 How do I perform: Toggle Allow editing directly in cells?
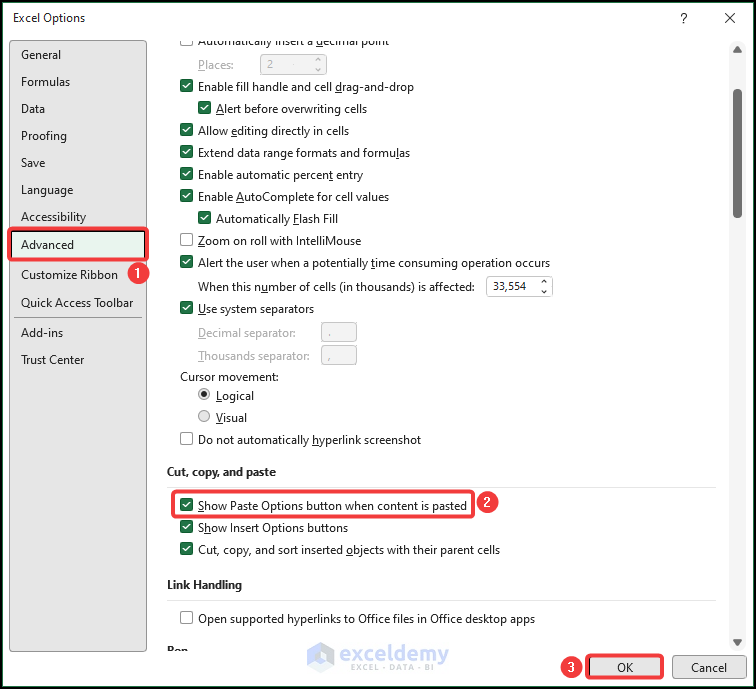tap(187, 130)
